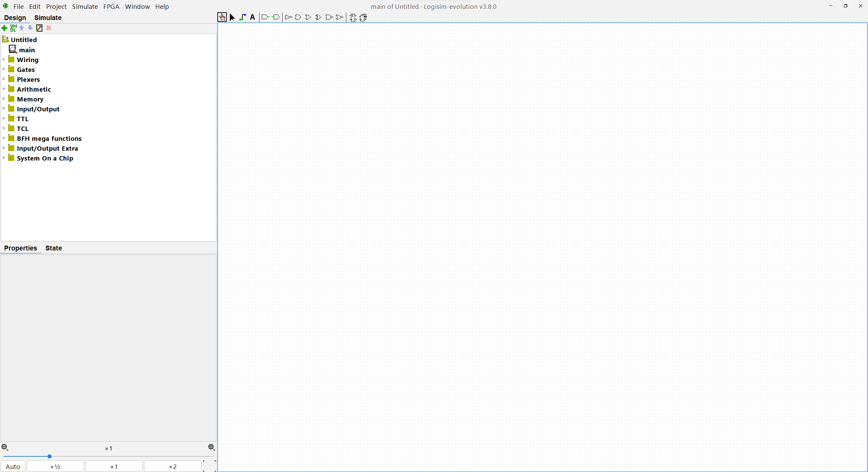The height and width of the screenshot is (472, 868).
Task: Click the Add VHDL entity icon
Action: click(13, 28)
